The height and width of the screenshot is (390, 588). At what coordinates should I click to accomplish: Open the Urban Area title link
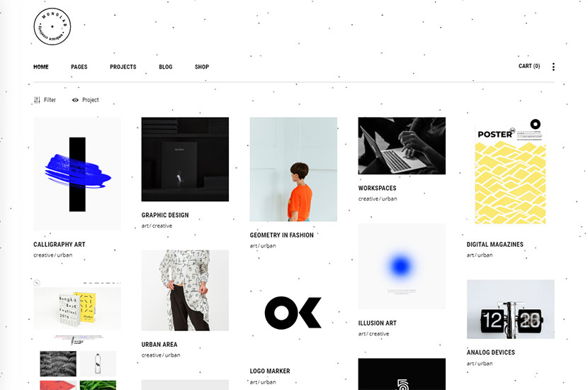[159, 345]
